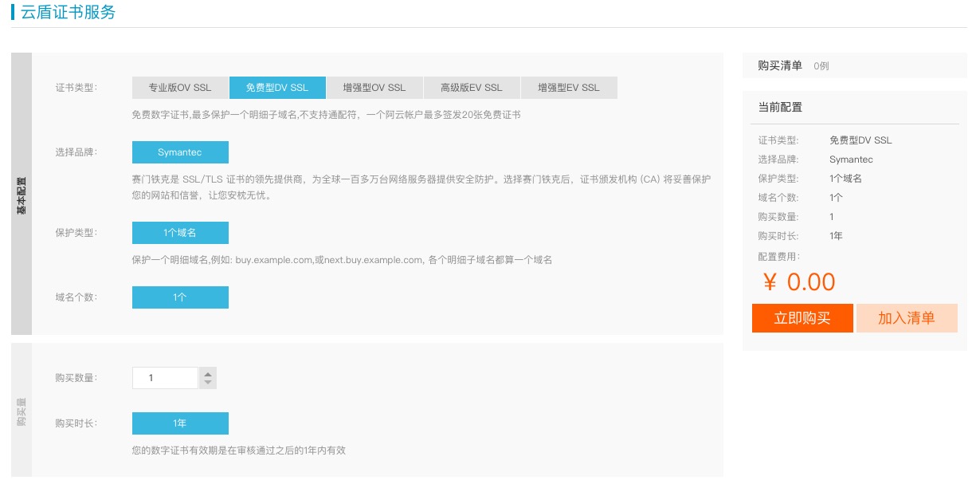The image size is (980, 492).
Task: Select the 专业版OV SSL certificate type
Action: pos(179,88)
